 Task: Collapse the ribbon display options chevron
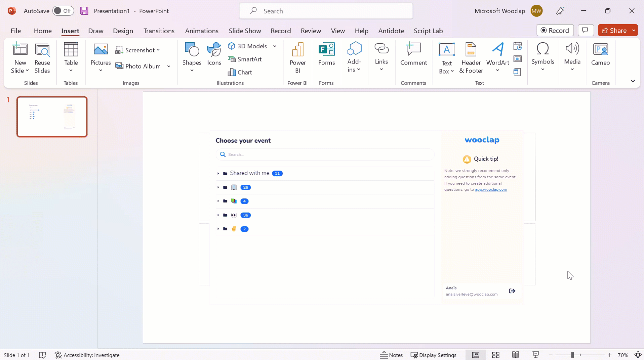coord(633,81)
